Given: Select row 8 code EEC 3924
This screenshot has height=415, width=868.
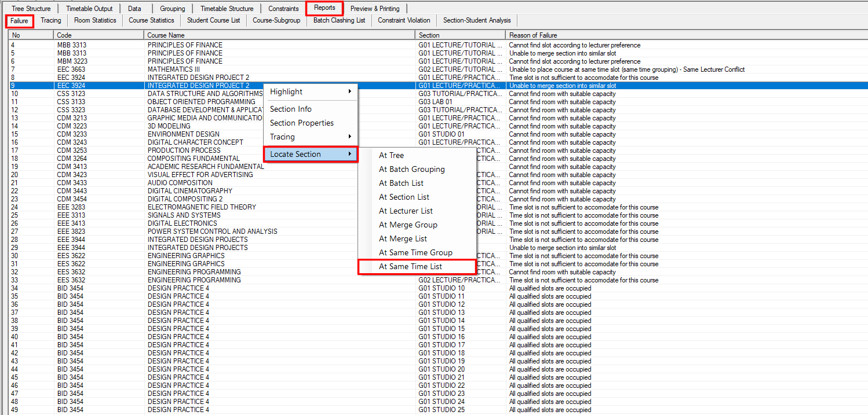Looking at the screenshot, I should coord(71,78).
